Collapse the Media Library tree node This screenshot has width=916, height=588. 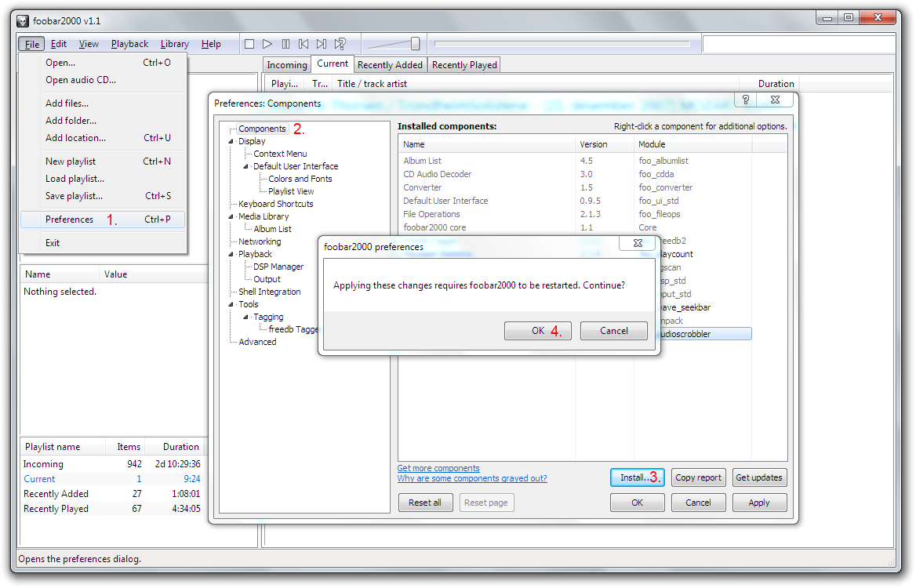tap(231, 217)
